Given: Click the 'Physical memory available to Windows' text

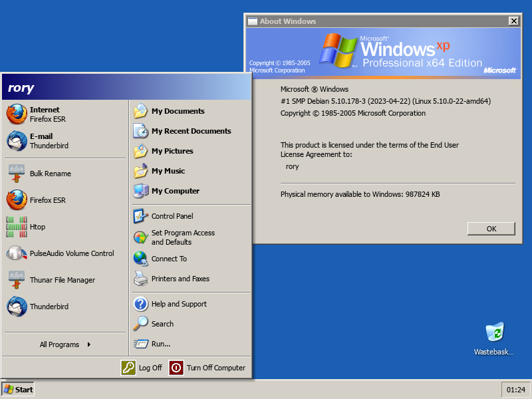Looking at the screenshot, I should point(360,194).
